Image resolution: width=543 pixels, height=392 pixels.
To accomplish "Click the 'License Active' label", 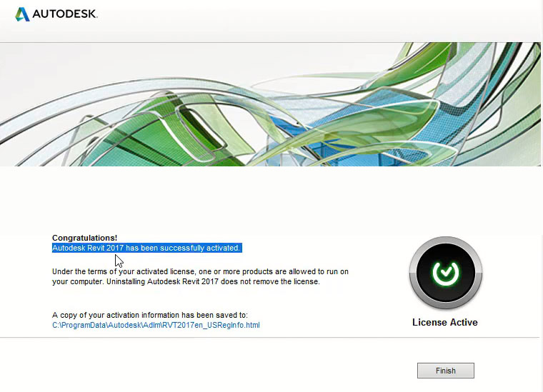I will point(445,323).
